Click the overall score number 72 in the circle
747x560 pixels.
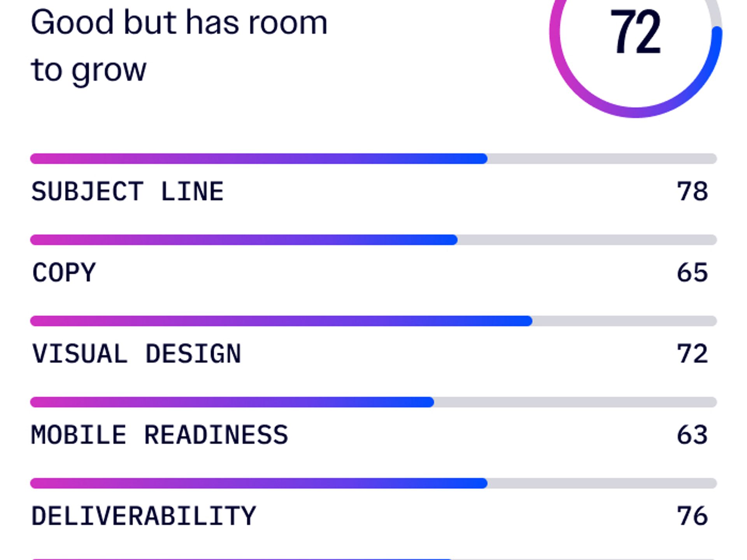coord(635,32)
